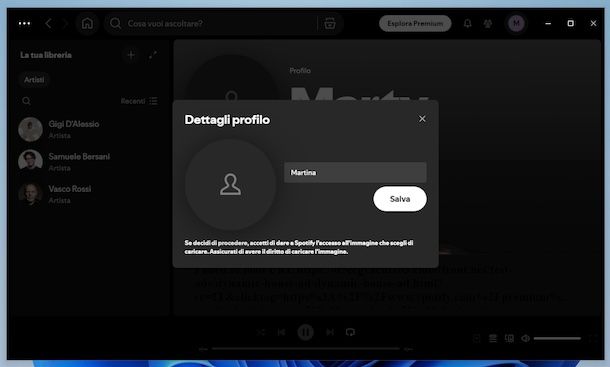Open the Home page

pyautogui.click(x=87, y=23)
